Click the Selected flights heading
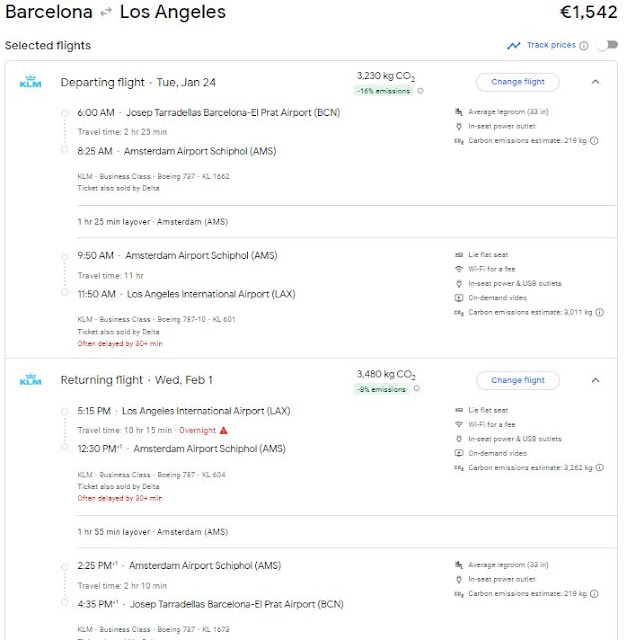The height and width of the screenshot is (640, 627). tap(48, 45)
